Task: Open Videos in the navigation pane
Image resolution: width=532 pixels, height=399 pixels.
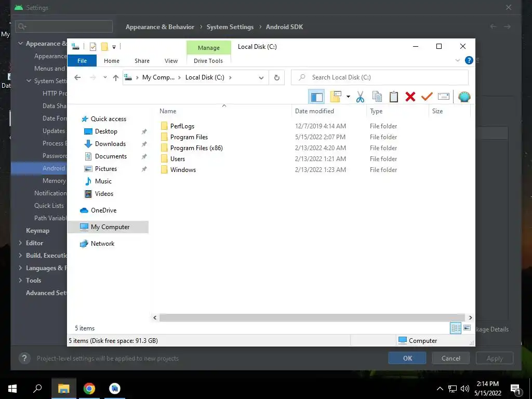Action: [x=104, y=194]
